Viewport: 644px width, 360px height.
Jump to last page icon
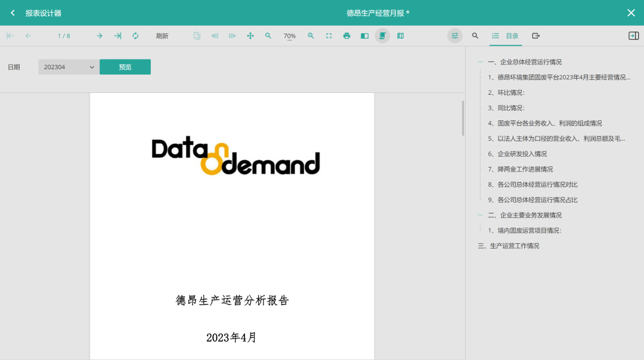coord(117,36)
